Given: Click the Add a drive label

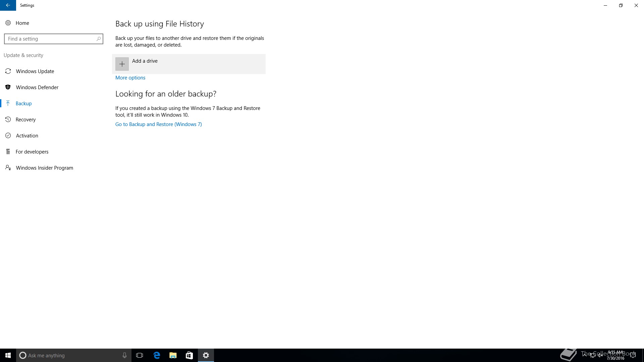Looking at the screenshot, I should tap(145, 61).
